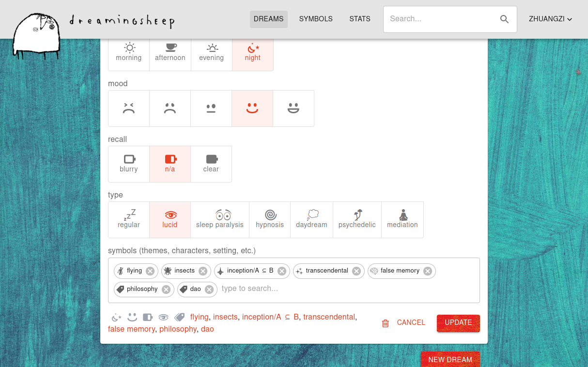Click the search magnifier icon
588x367 pixels.
pyautogui.click(x=504, y=19)
